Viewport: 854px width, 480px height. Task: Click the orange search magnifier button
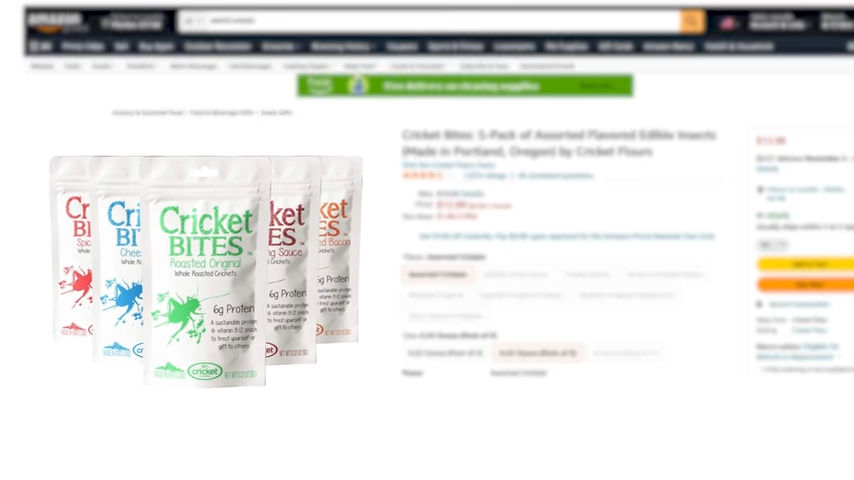692,22
